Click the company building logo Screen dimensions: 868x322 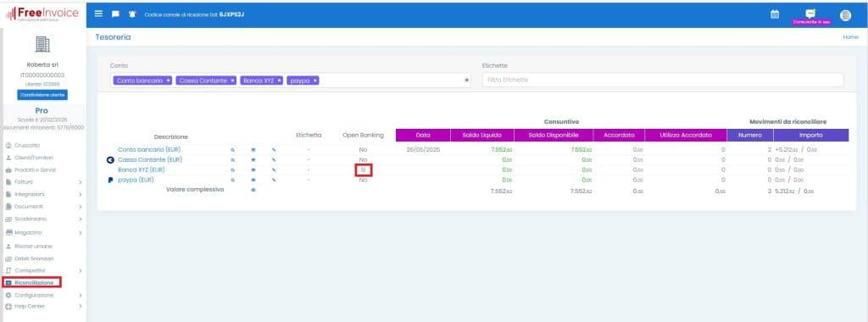pyautogui.click(x=42, y=44)
